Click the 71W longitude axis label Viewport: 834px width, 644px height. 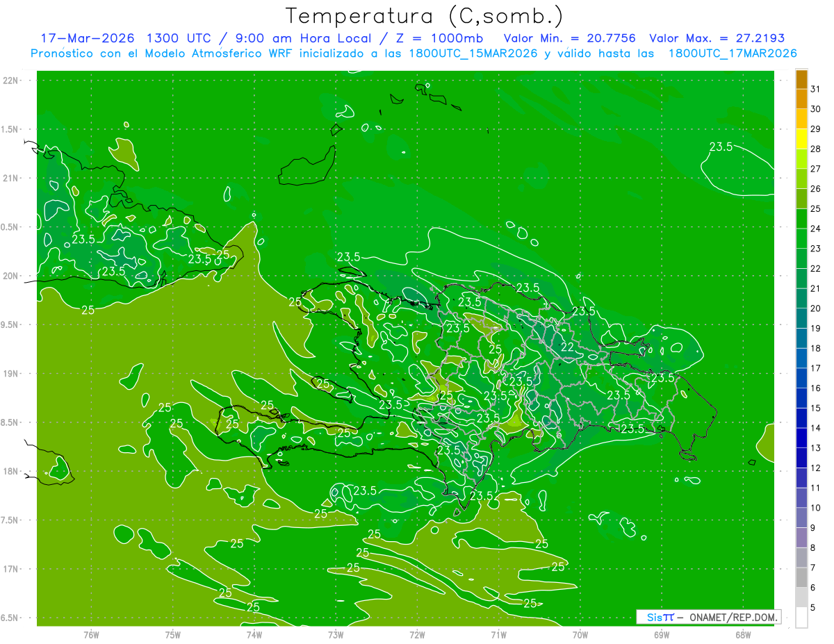[x=498, y=635]
